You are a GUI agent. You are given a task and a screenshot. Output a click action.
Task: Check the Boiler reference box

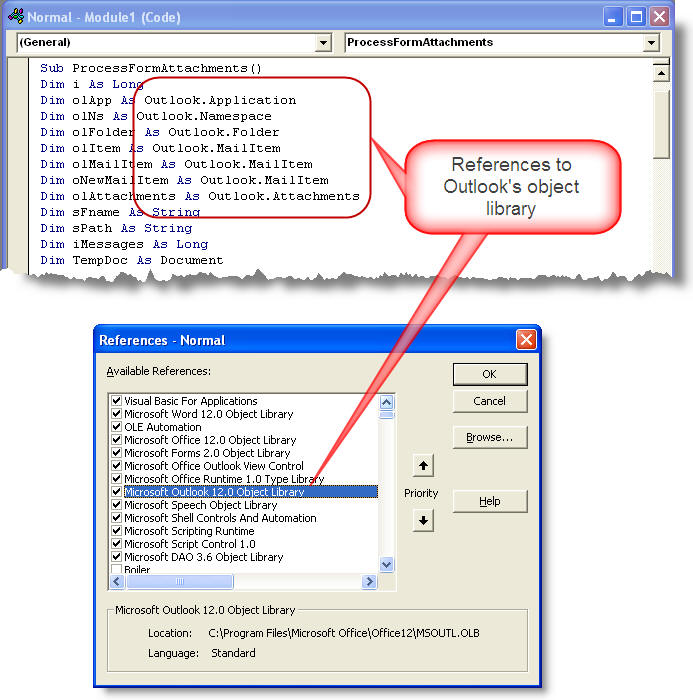[117, 569]
